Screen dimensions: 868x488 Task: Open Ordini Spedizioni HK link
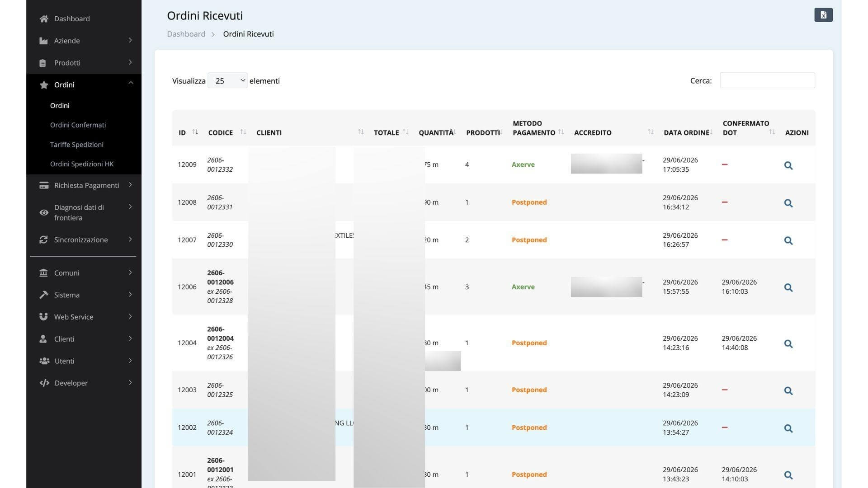(82, 164)
